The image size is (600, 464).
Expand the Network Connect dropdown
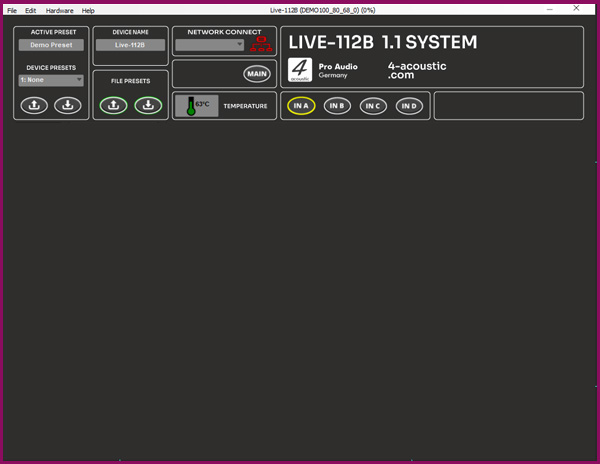pyautogui.click(x=210, y=45)
